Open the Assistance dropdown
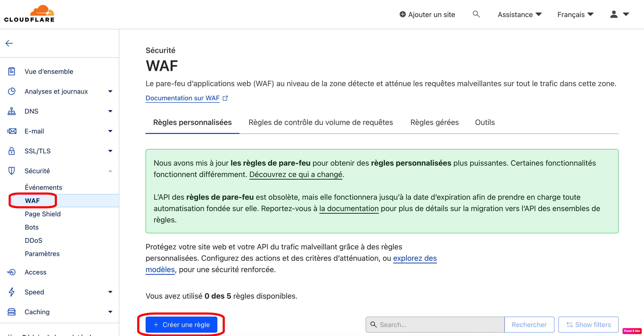The width and height of the screenshot is (644, 336). pyautogui.click(x=519, y=14)
